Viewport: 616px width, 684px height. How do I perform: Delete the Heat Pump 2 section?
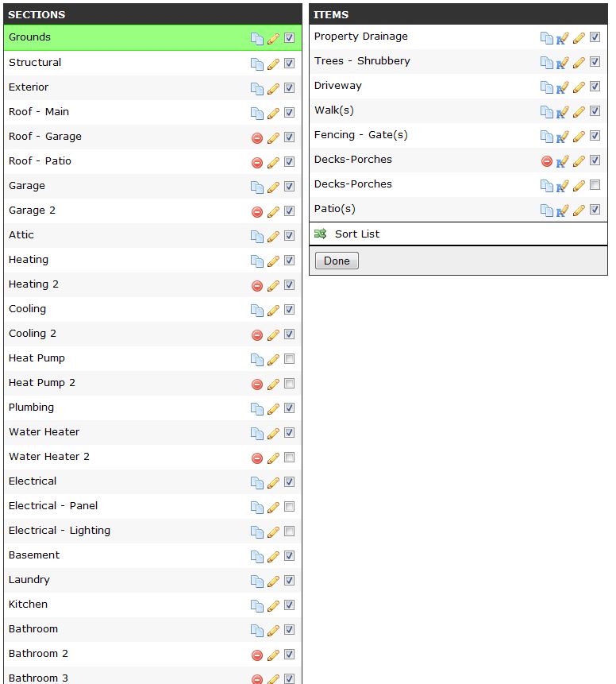(x=257, y=385)
